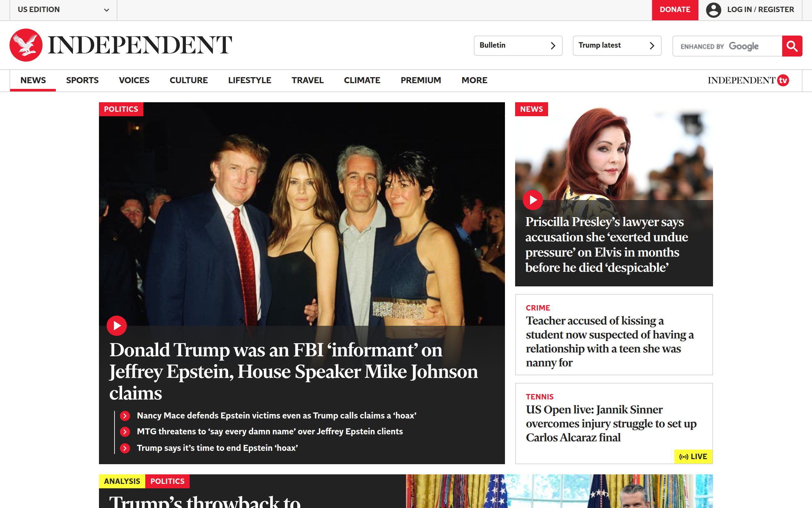812x508 pixels.
Task: Click the Independent eagle logo
Action: (26, 45)
